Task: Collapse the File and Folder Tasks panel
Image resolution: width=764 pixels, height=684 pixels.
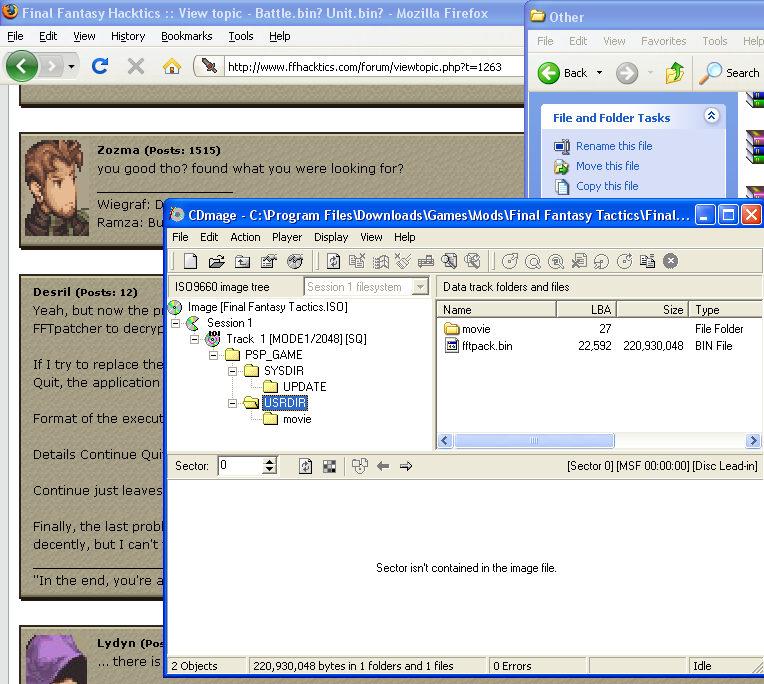Action: [x=711, y=116]
